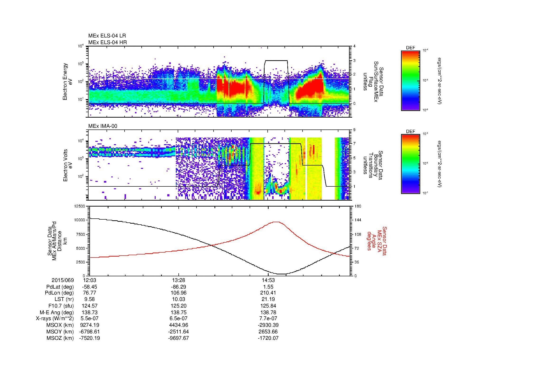This screenshot has width=555, height=392.
Task: Click the 'LST (hr)' row label
Action: click(x=64, y=300)
